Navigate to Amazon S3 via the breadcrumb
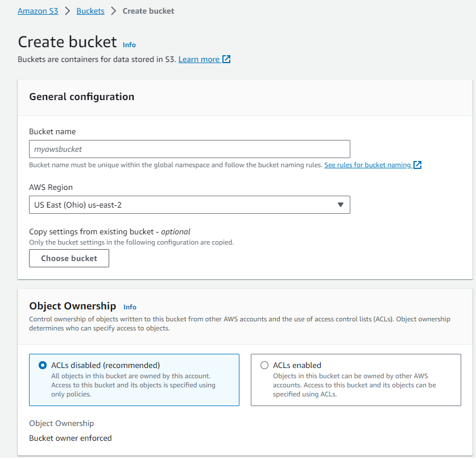The width and height of the screenshot is (476, 459). click(38, 10)
